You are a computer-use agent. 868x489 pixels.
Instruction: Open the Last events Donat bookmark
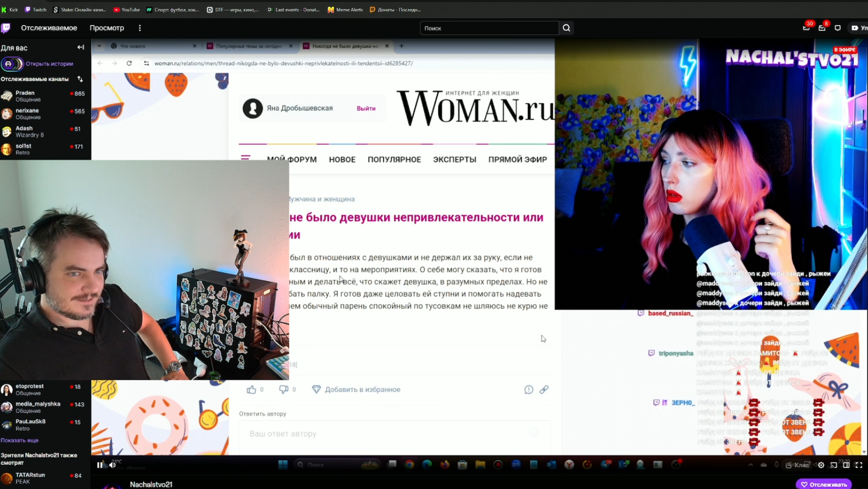click(293, 9)
